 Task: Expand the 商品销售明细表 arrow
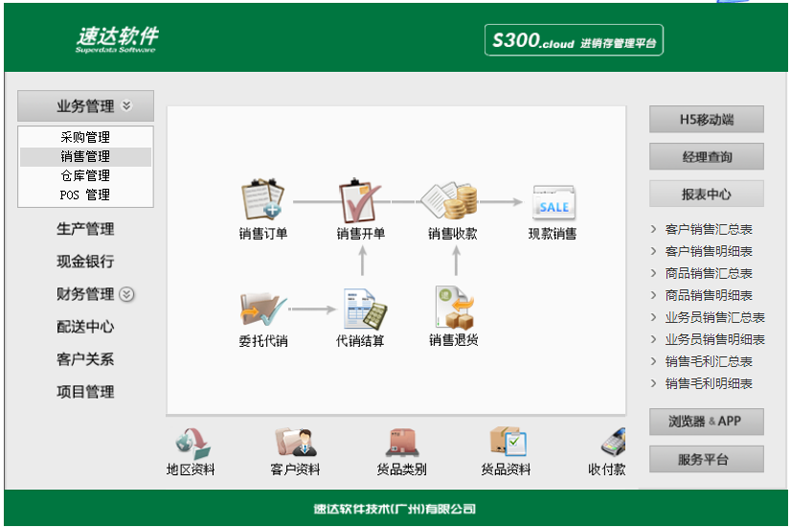point(653,295)
